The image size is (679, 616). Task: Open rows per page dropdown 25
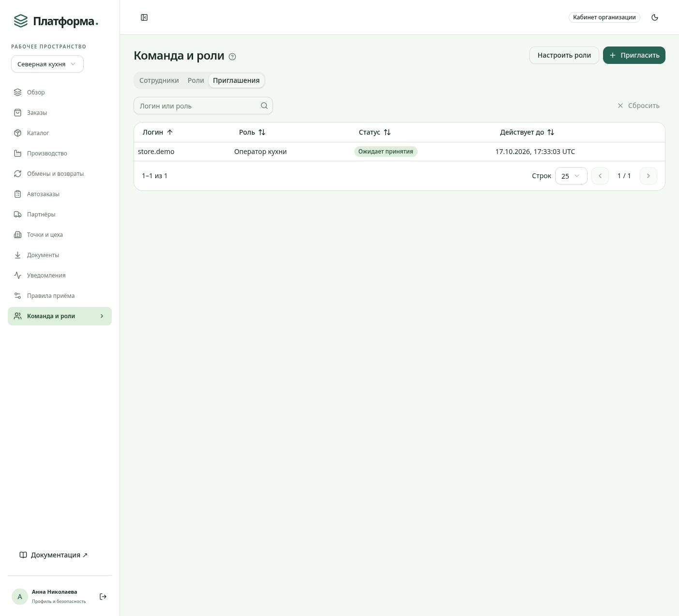(x=571, y=176)
